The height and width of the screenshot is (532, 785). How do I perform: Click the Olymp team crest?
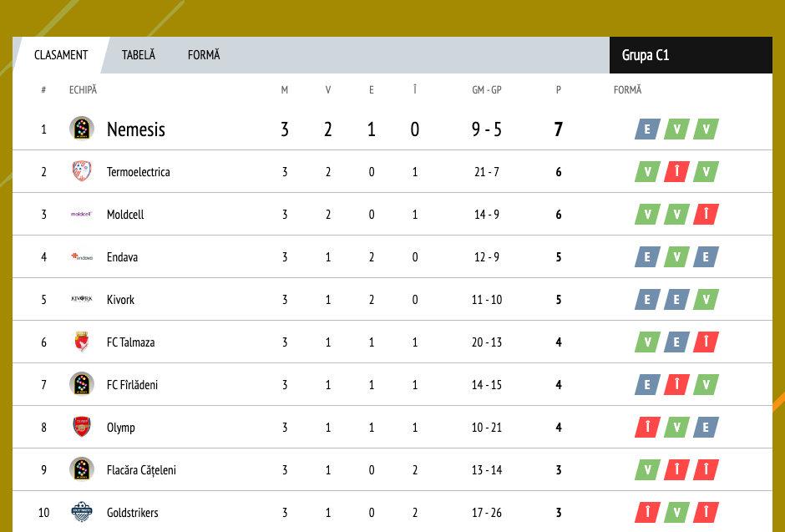point(82,428)
